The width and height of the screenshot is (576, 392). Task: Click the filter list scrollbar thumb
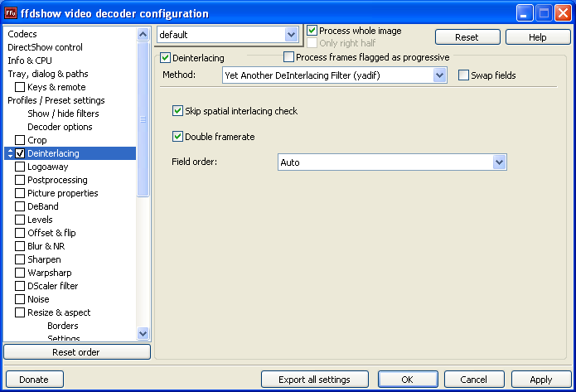(x=143, y=119)
